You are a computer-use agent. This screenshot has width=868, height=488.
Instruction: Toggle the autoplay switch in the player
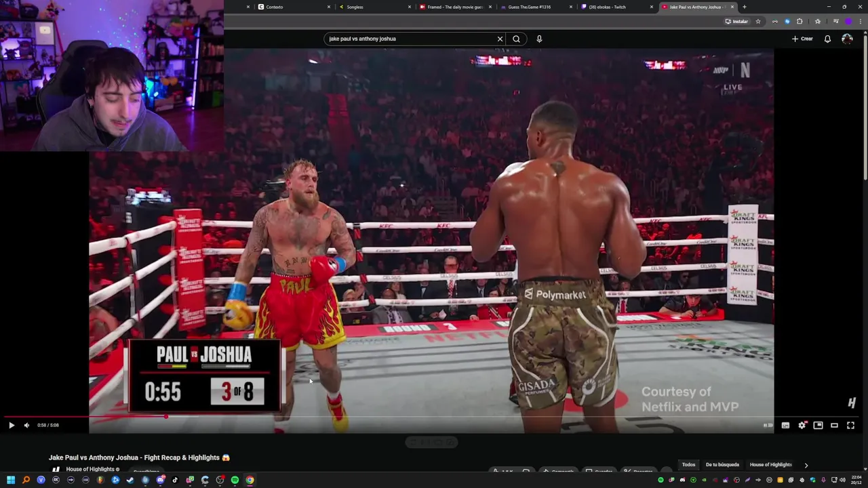[x=768, y=425]
